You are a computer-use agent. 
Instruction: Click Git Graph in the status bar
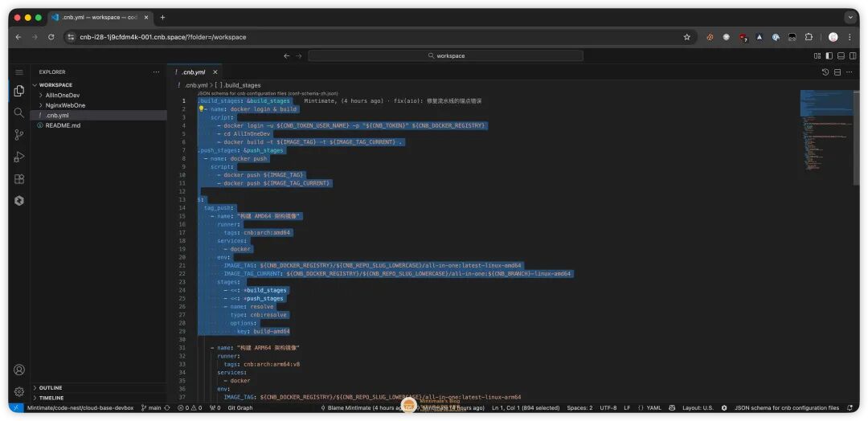(x=240, y=408)
